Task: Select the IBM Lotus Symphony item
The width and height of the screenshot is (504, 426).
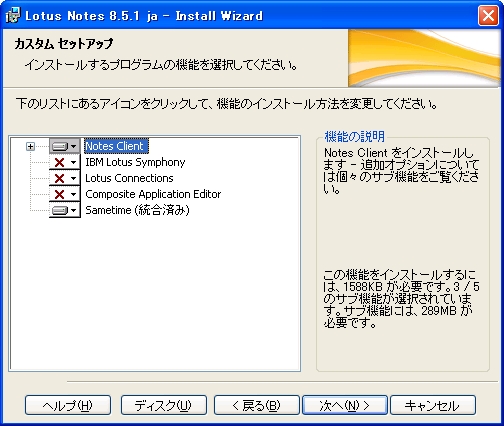Action: pos(135,162)
